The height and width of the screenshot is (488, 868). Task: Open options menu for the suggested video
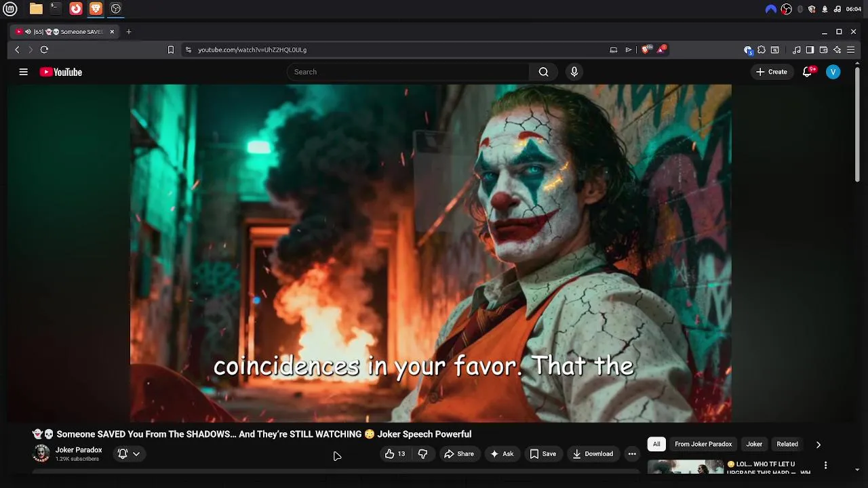825,465
